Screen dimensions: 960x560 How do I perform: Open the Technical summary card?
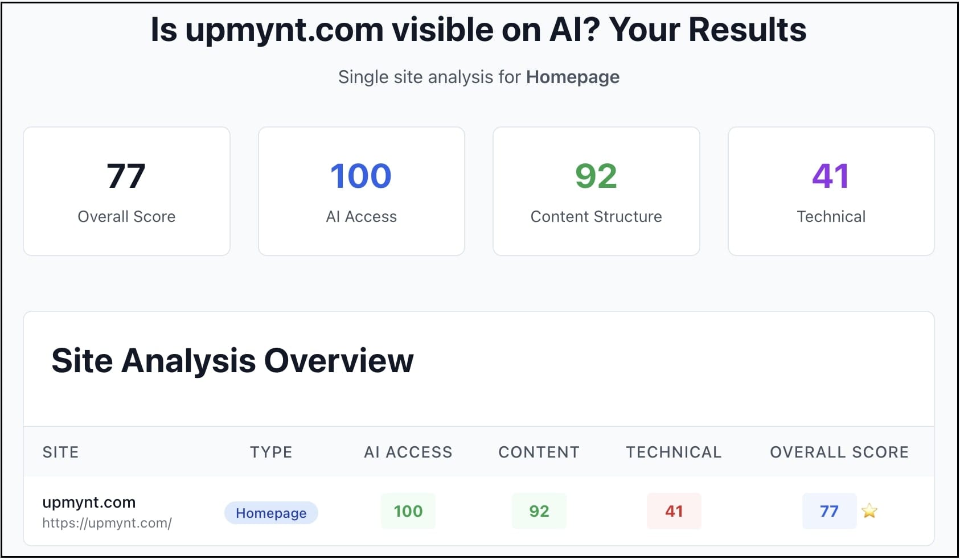pos(831,191)
